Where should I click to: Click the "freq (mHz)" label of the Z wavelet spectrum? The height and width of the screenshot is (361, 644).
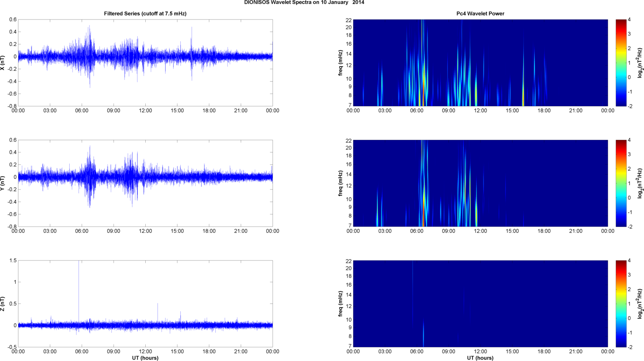[340, 304]
